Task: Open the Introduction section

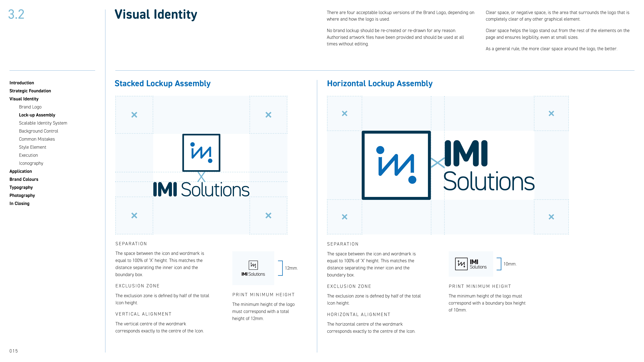Action: tap(22, 83)
